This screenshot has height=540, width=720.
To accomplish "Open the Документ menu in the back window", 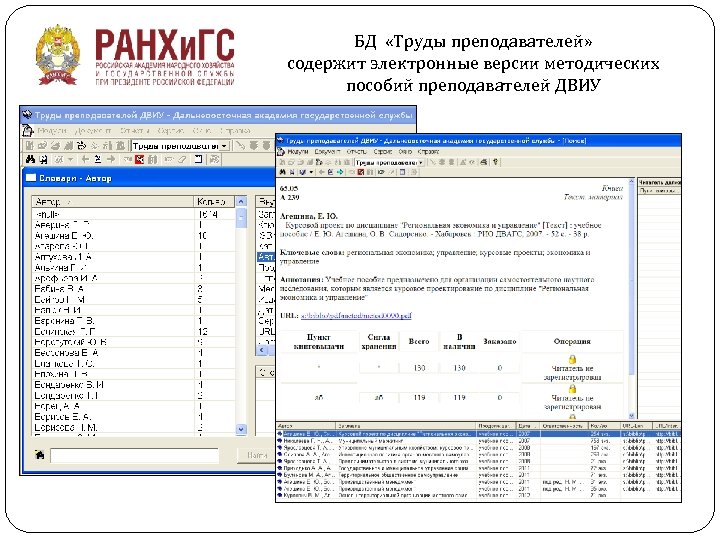I will [93, 131].
